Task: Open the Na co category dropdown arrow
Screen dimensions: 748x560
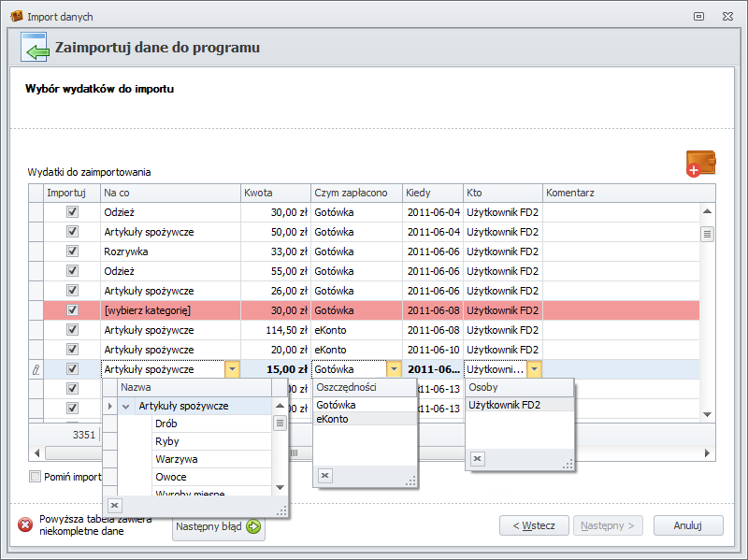Action: (x=232, y=369)
